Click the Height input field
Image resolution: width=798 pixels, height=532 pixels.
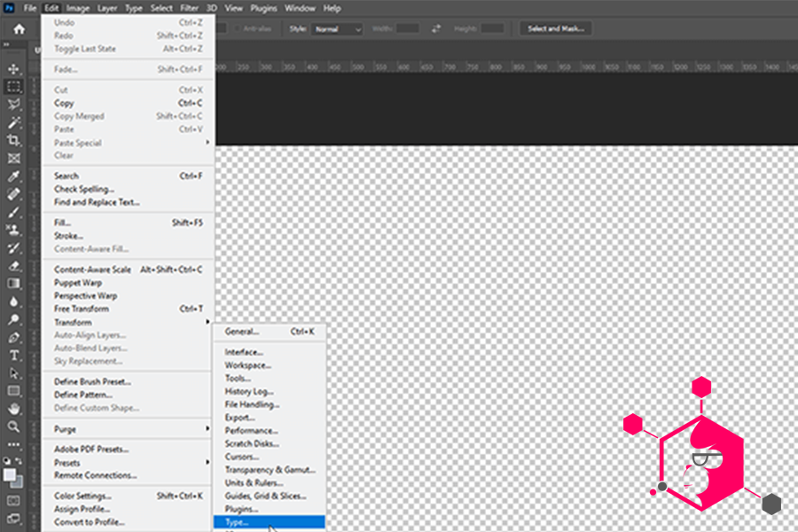tap(492, 28)
